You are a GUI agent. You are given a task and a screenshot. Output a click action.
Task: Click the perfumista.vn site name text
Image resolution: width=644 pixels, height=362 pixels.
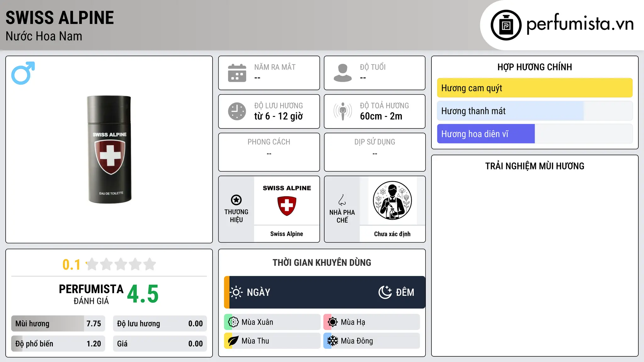click(x=580, y=24)
